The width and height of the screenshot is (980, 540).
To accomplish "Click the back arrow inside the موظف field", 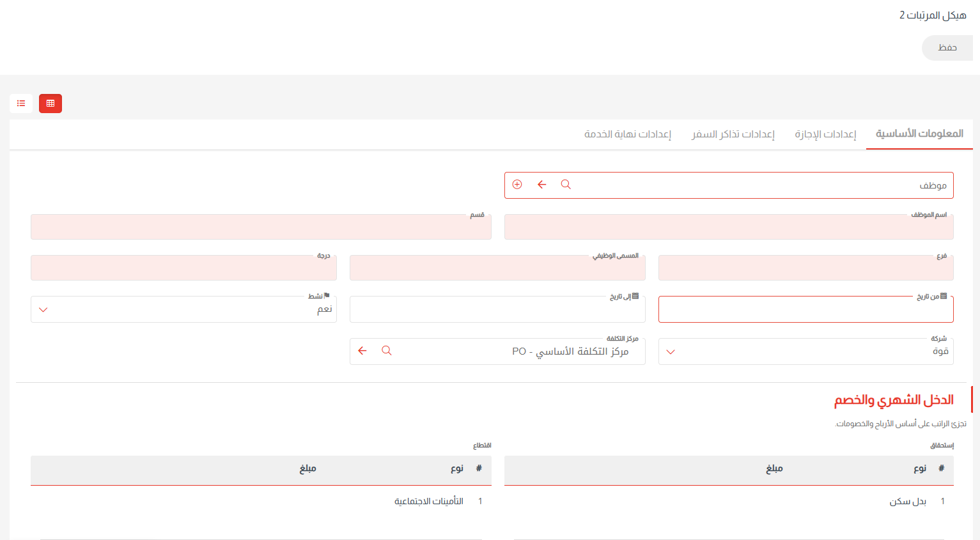I will 541,184.
